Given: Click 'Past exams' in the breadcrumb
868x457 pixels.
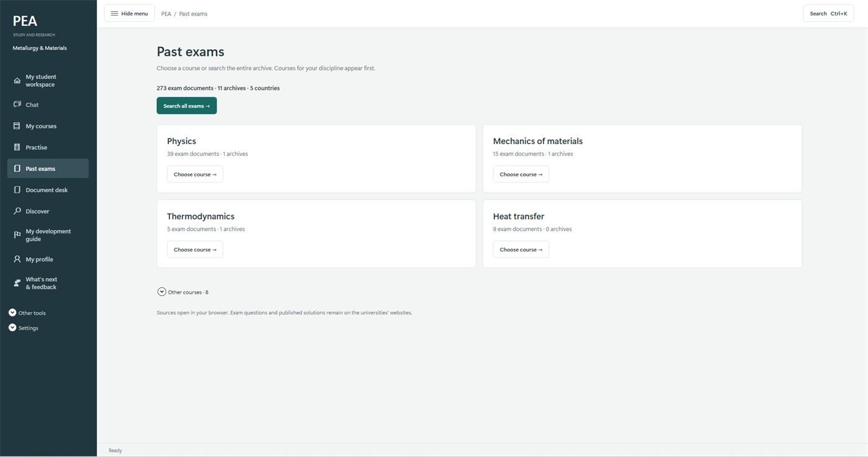Looking at the screenshot, I should point(194,14).
